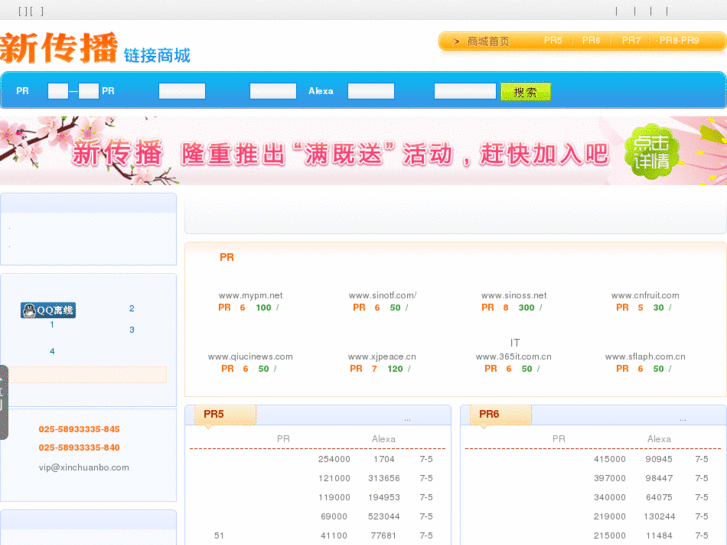Image resolution: width=727 pixels, height=545 pixels.
Task: Click the Alexa value 64075 in PR6 table
Action: [659, 497]
